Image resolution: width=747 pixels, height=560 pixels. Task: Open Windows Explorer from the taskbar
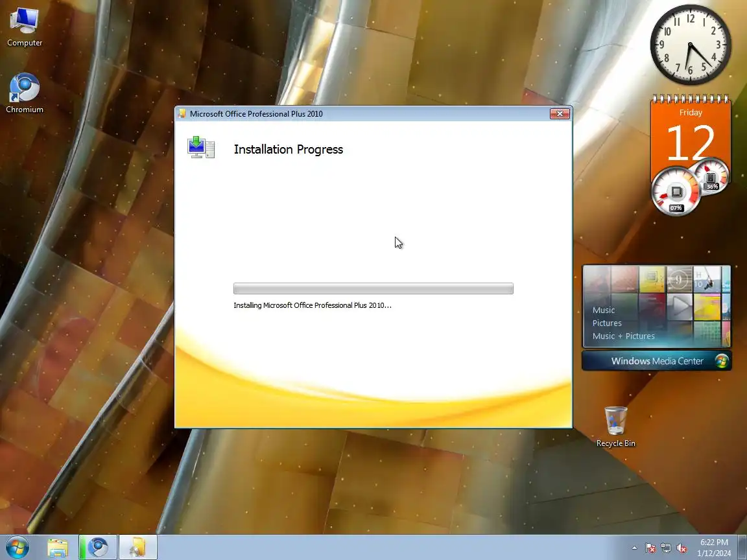click(x=58, y=548)
